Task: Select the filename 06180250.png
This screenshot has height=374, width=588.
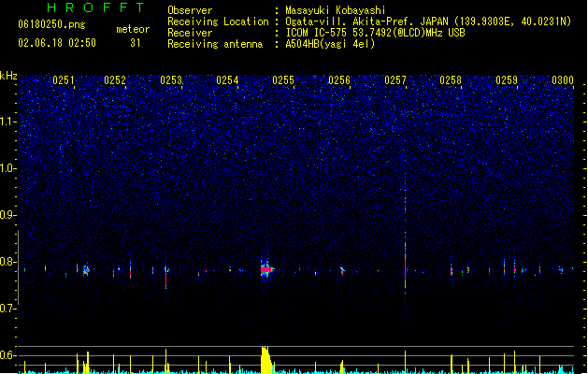Action: (x=51, y=24)
